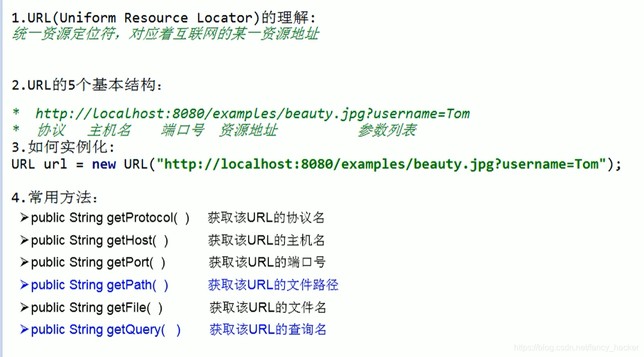
Task: Click the arrow bullet before getHost
Action: [24, 240]
